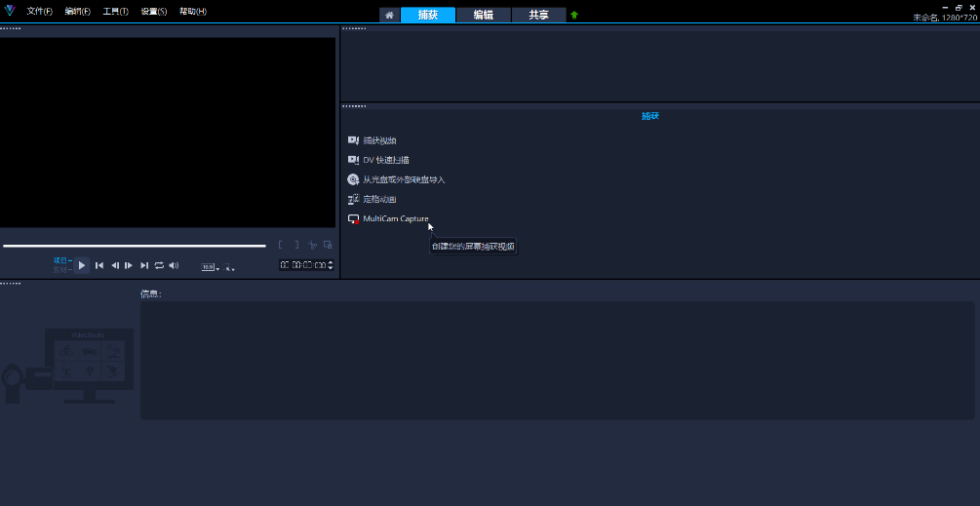This screenshot has width=980, height=506.
Task: Click the timecode stepper arrows
Action: pos(331,265)
